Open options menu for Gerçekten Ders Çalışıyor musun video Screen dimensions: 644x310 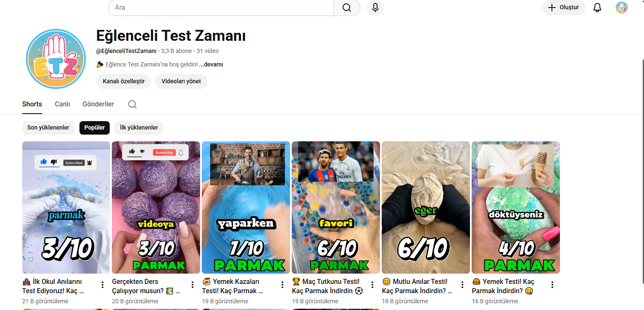(193, 285)
